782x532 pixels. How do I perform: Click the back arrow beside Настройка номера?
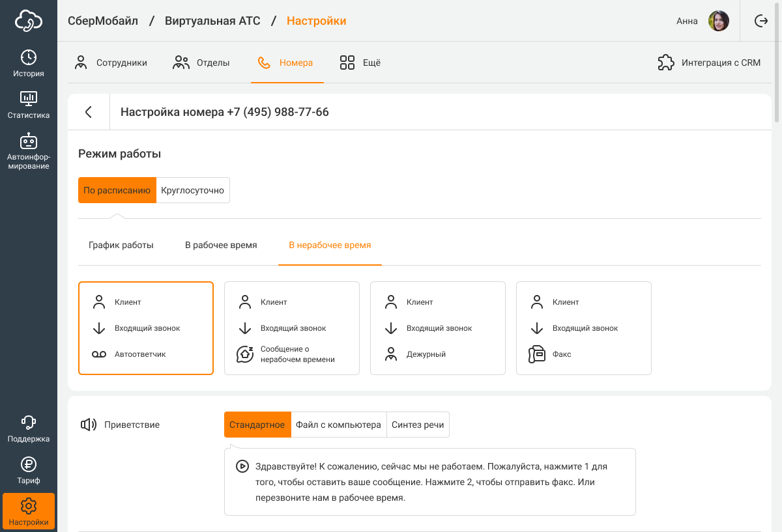pyautogui.click(x=89, y=112)
